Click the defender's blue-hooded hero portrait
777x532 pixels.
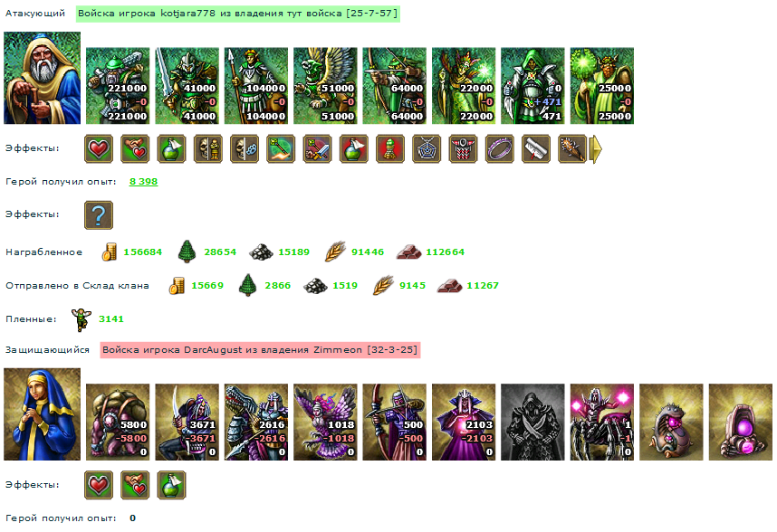click(43, 414)
